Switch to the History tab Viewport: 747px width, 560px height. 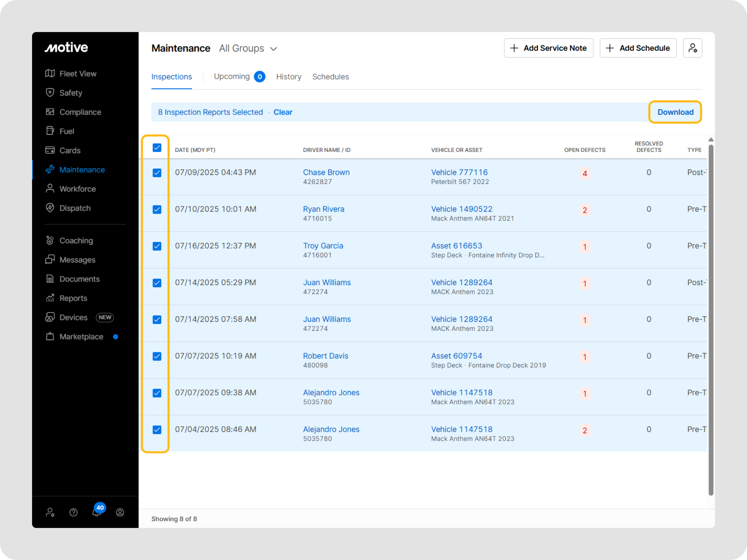pyautogui.click(x=289, y=77)
